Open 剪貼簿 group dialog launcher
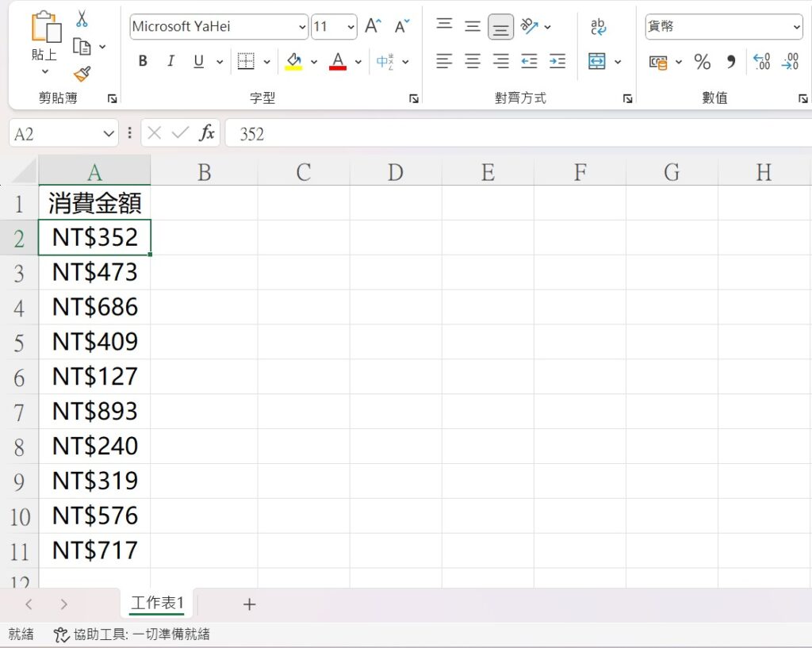Screen dimensions: 812x648 [x=113, y=98]
